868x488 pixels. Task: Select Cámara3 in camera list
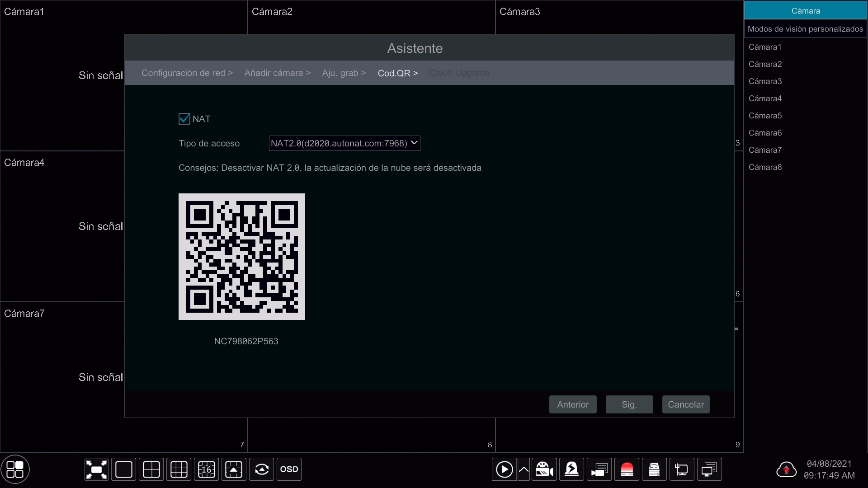coord(765,81)
